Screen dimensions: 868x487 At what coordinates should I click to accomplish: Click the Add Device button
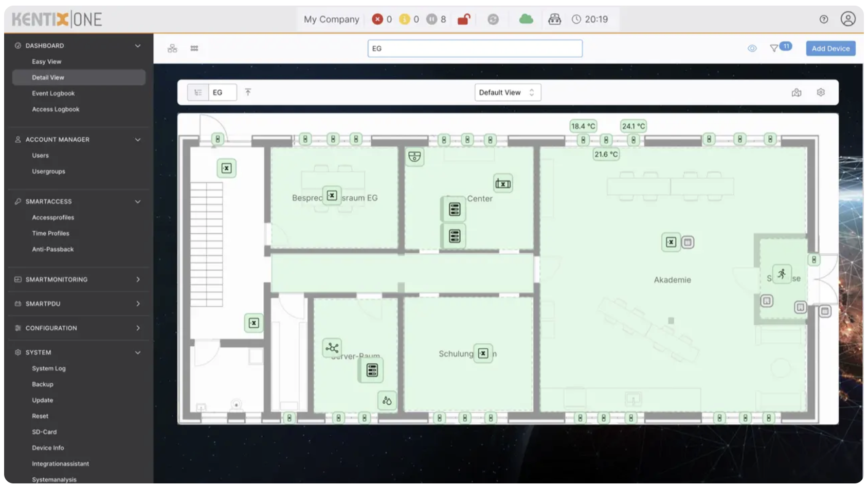tap(830, 48)
